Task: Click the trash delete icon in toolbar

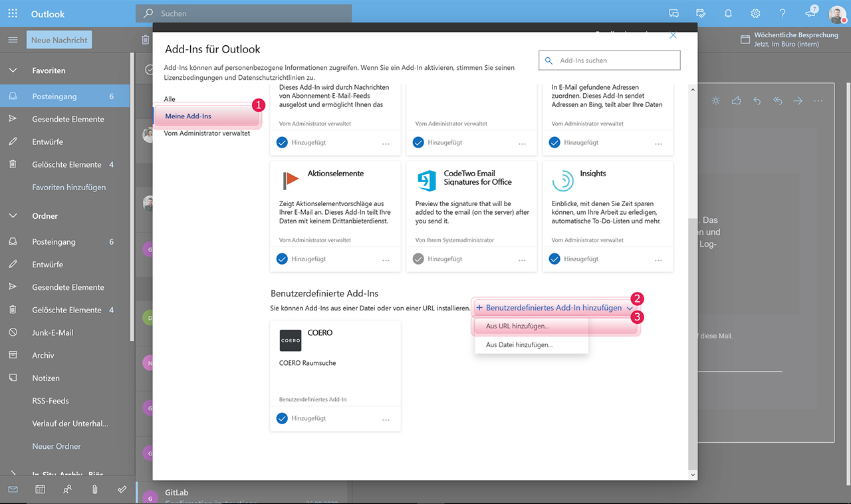Action: coord(146,40)
